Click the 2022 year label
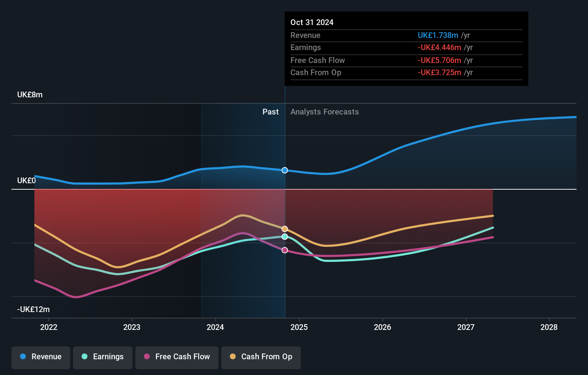588x375 pixels. coord(49,327)
